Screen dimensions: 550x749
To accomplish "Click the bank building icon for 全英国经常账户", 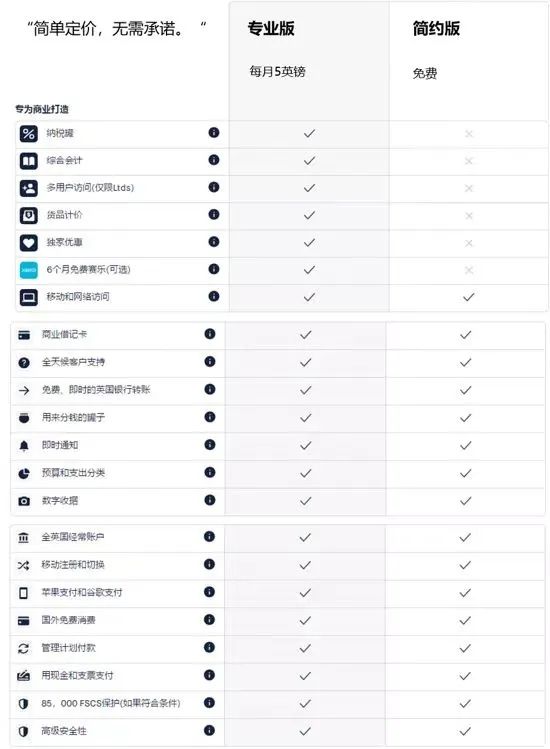I will [23, 537].
